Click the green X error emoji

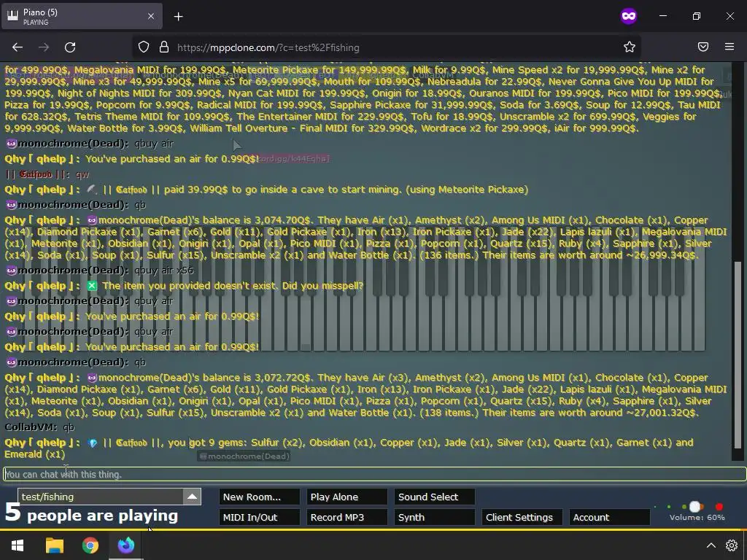pos(92,286)
